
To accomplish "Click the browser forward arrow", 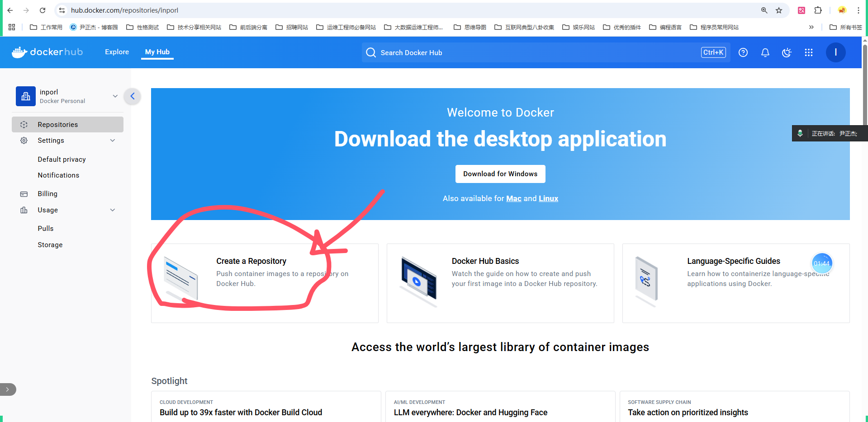I will (26, 10).
